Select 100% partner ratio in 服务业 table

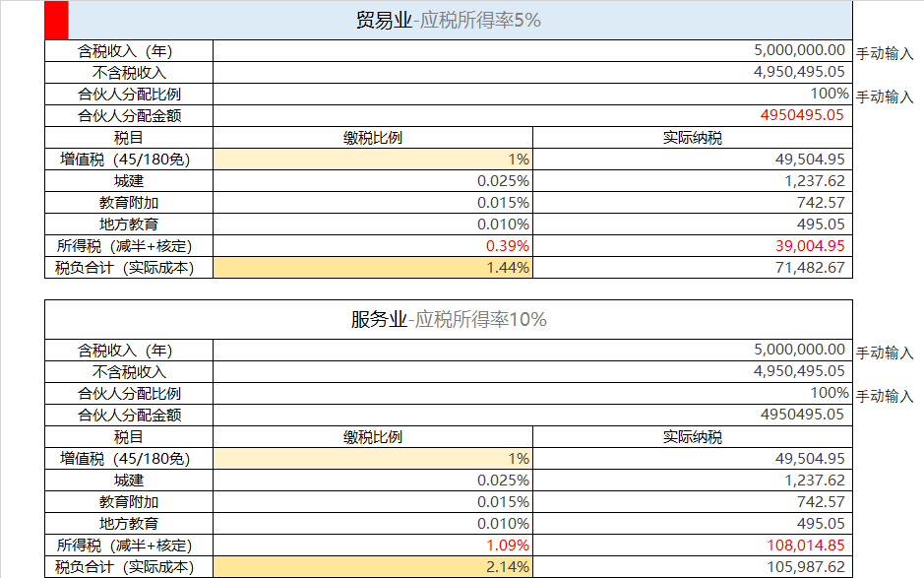click(x=532, y=394)
